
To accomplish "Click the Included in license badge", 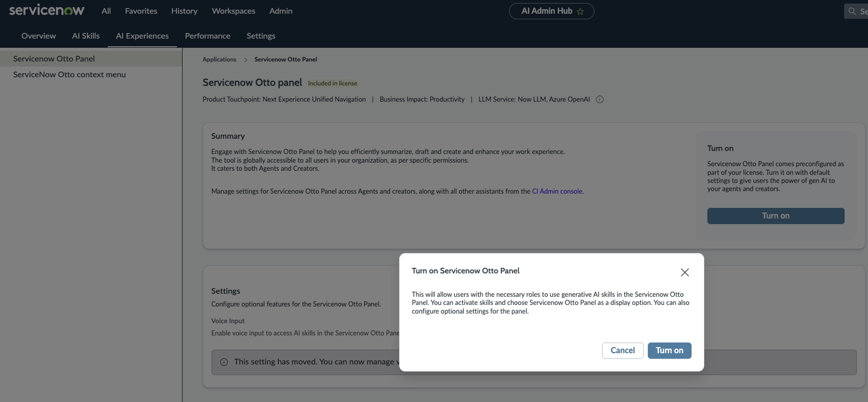I will point(333,84).
